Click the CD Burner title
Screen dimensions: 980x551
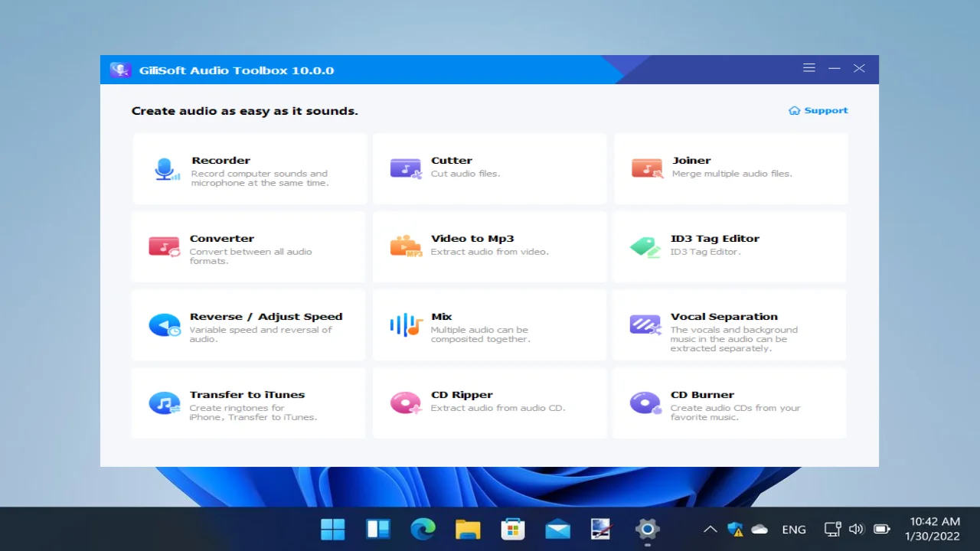[x=702, y=395]
